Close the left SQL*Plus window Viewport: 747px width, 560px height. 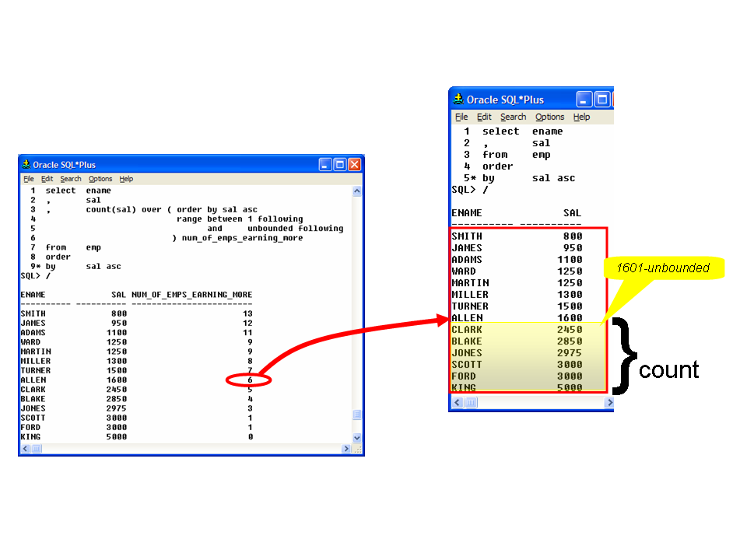(355, 165)
